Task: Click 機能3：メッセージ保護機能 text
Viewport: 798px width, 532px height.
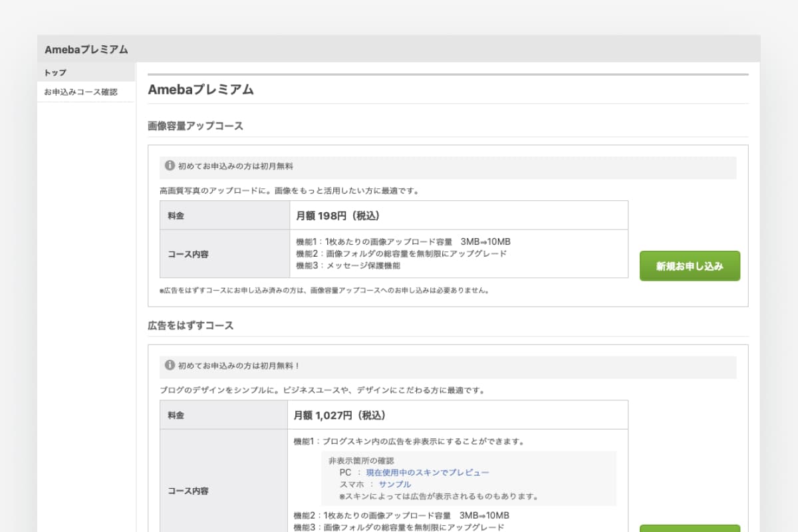Action: point(348,265)
